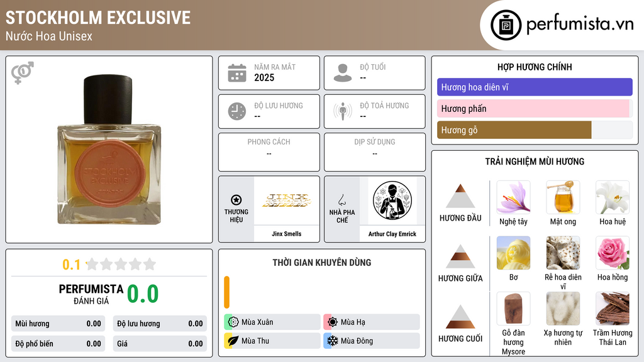Click the Arthur Clay Emrick perfumer portrait

coord(392,200)
